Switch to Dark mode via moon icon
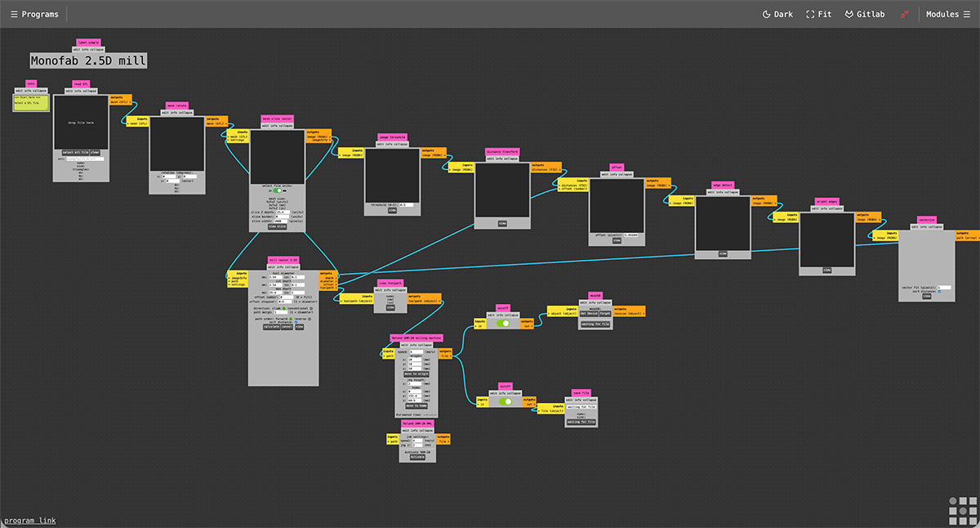980x528 pixels. [777, 14]
